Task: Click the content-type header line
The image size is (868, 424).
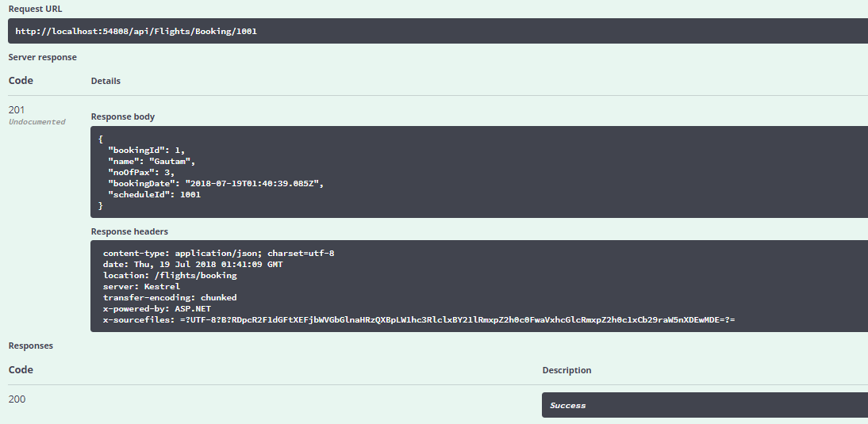Action: [x=219, y=253]
